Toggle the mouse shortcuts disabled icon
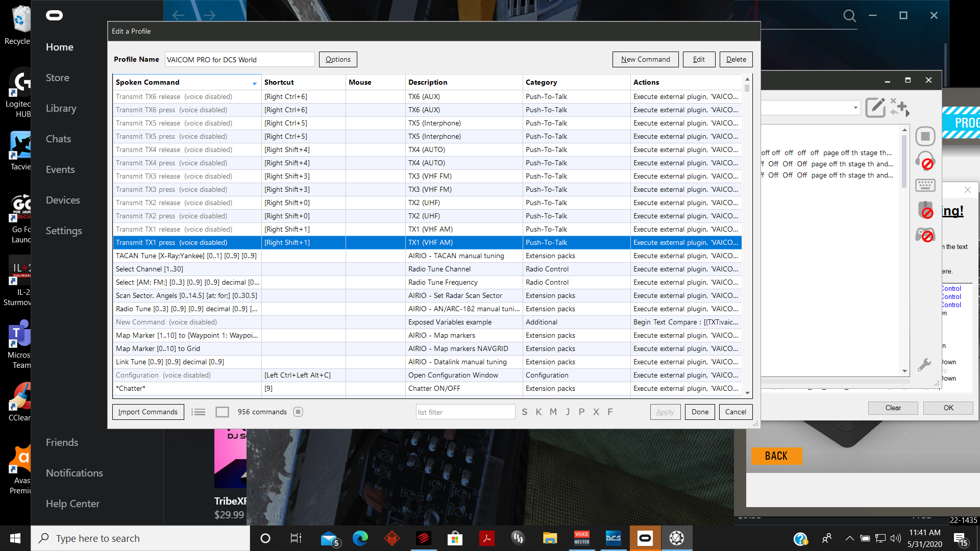 pos(925,210)
